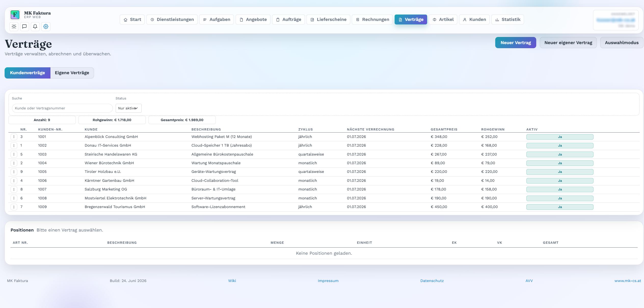
Task: Select the Verträge navigation item
Action: (411, 20)
